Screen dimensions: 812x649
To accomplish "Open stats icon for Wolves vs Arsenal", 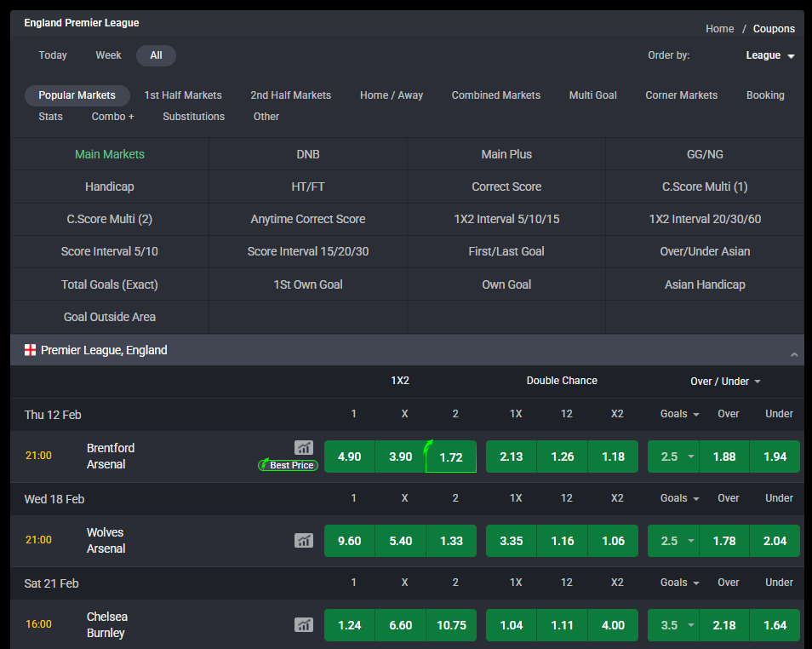I will (304, 540).
